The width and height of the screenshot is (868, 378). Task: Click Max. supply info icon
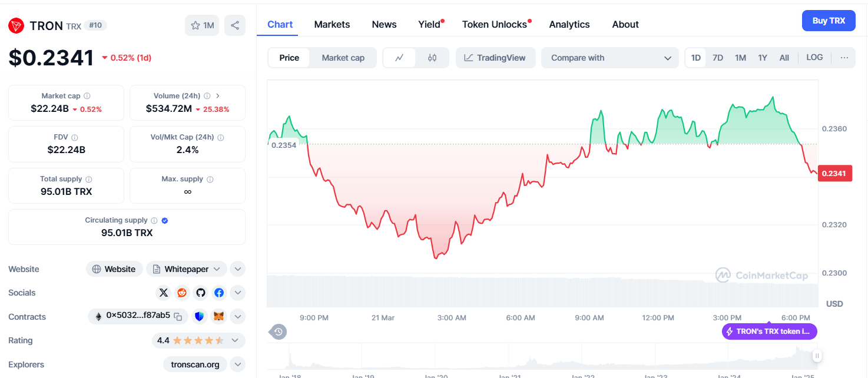point(210,179)
